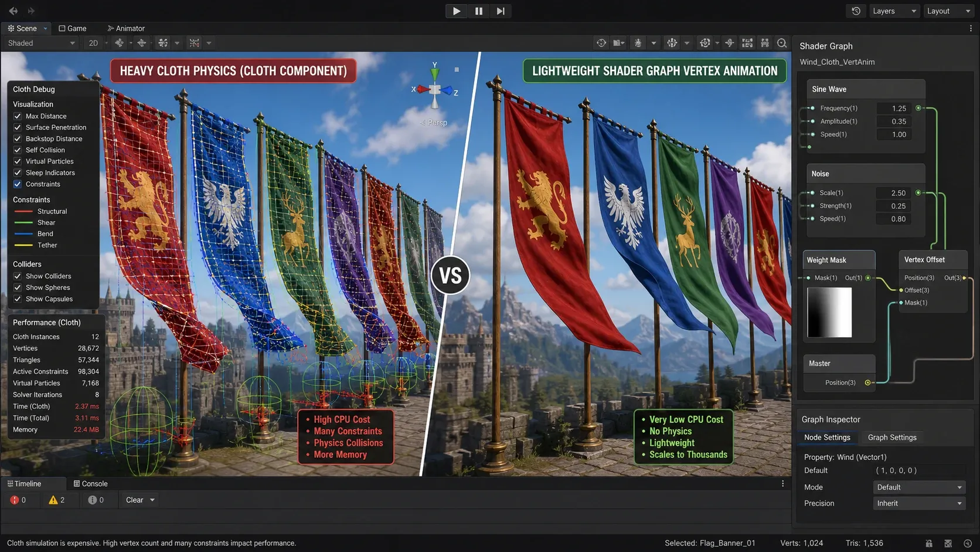Uncheck Surface Penetration visualization
980x552 pixels.
click(18, 127)
